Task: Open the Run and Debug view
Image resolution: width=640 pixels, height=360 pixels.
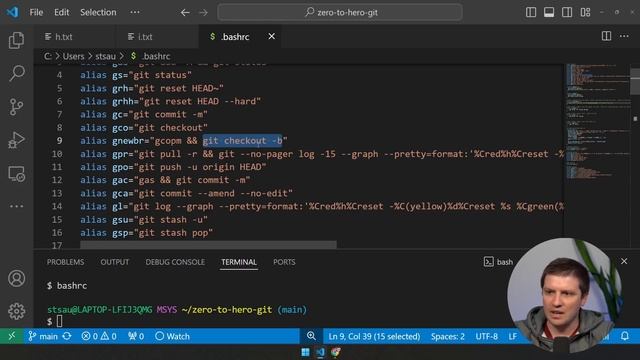Action: [16, 140]
